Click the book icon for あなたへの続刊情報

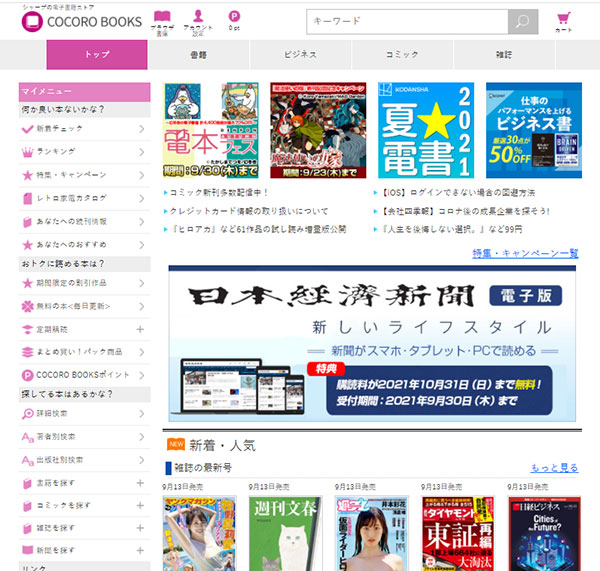pos(28,222)
